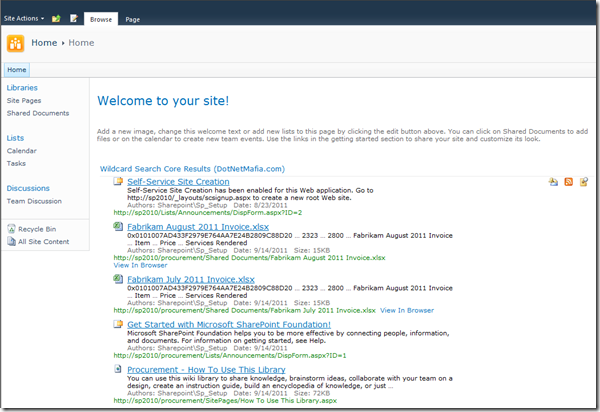Screen dimensions: 600x412
Task: Click the search-from-Windows icon at results right
Action: click(x=584, y=182)
